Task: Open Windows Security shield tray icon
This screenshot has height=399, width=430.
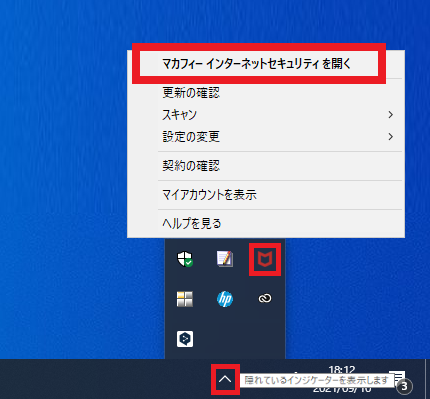Action: click(185, 259)
